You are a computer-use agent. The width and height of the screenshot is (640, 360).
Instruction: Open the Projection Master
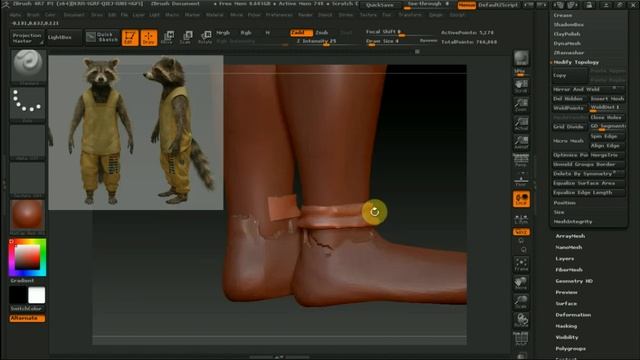[27, 38]
